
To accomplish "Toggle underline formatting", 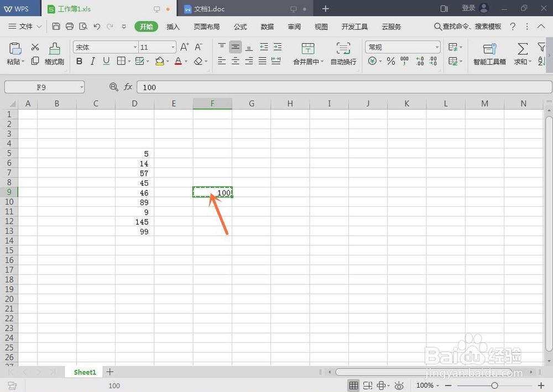I will 106,61.
